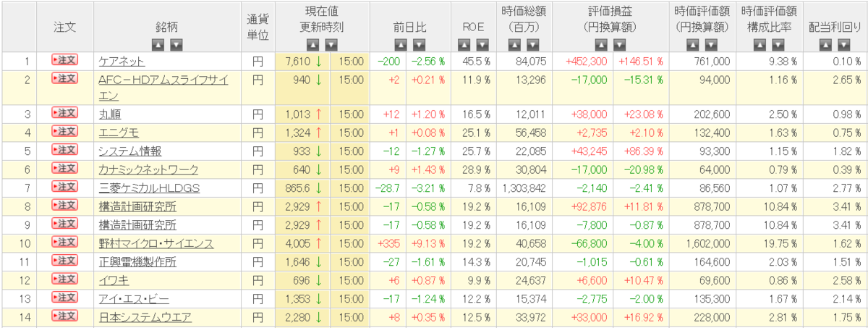This screenshot has width=868, height=328.
Task: Open カナミックネットワーク stock link
Action: tap(148, 169)
